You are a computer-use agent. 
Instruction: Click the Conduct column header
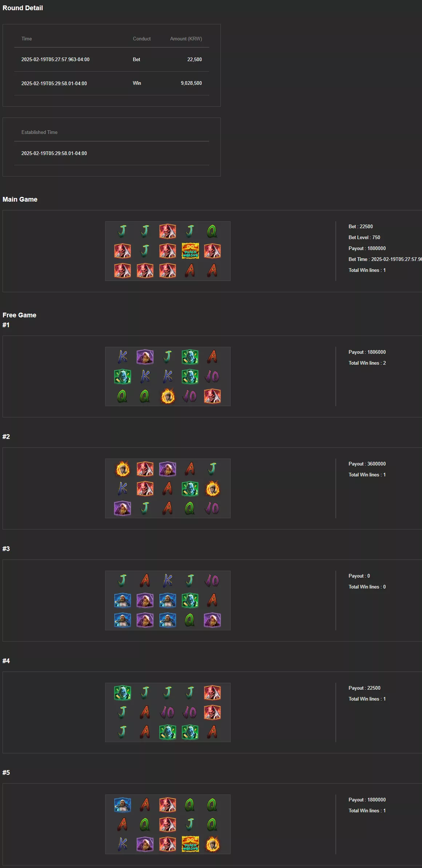tap(142, 39)
